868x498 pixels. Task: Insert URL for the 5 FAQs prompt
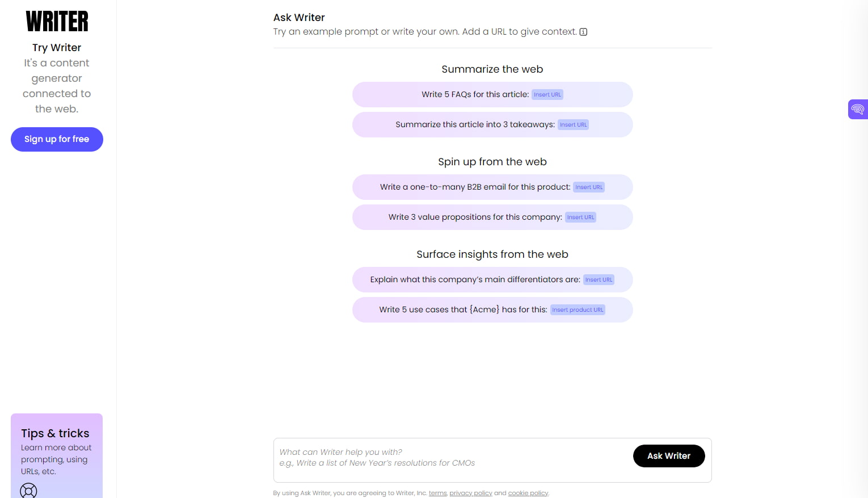pos(547,94)
